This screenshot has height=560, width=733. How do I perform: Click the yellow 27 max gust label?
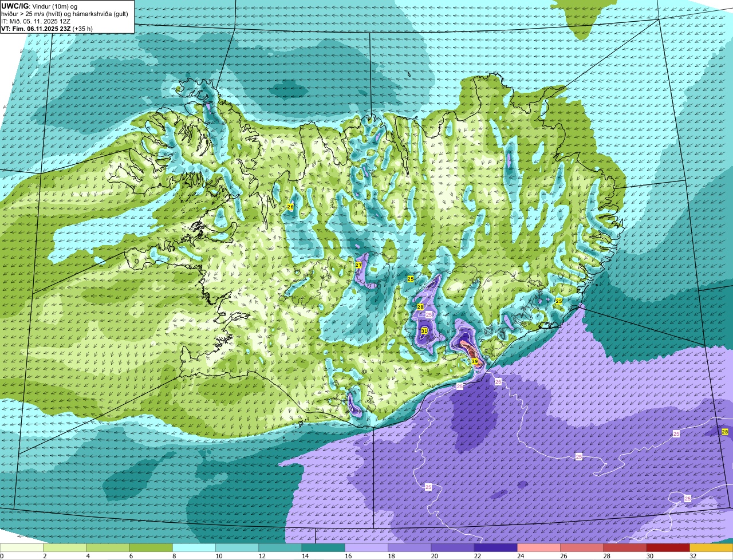358,265
